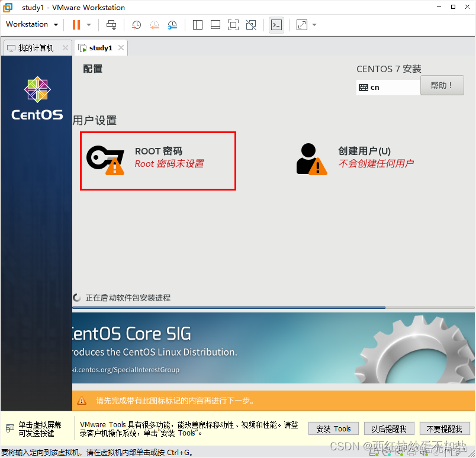The image size is (476, 458).
Task: Toggle the library sidebar panel
Action: pos(198,25)
